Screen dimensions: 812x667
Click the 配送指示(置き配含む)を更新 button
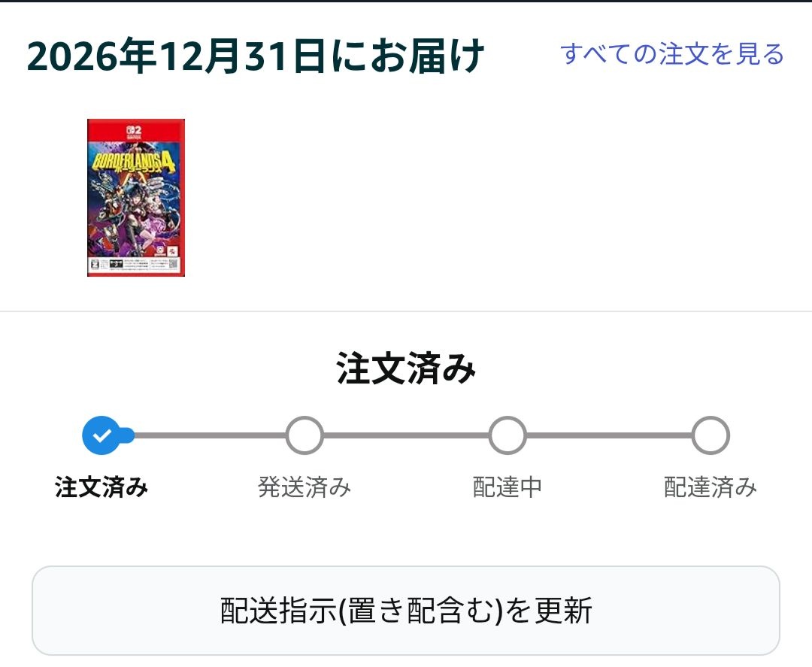[406, 610]
